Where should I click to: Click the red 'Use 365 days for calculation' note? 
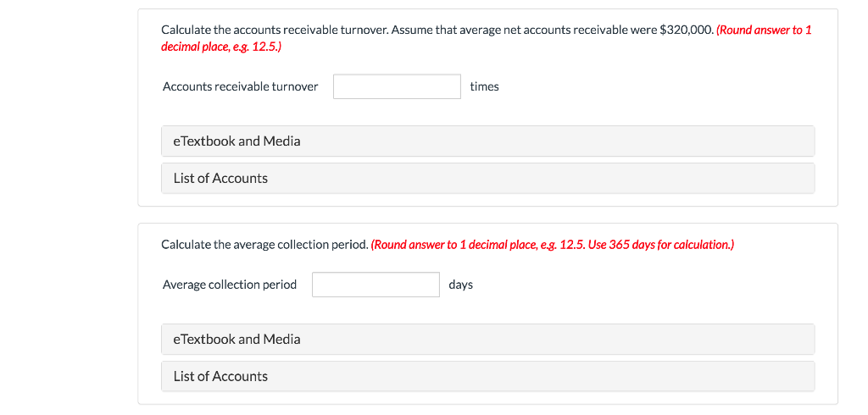[x=660, y=245]
